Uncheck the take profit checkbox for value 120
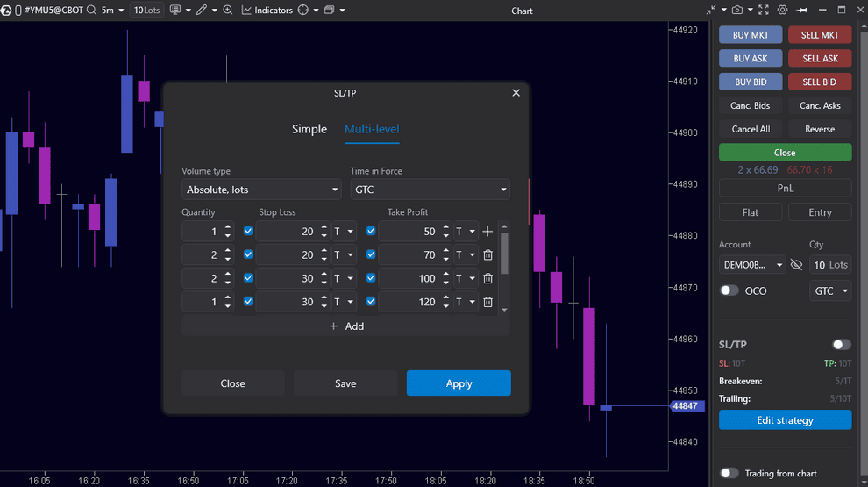Viewport: 868px width, 487px height. (371, 301)
